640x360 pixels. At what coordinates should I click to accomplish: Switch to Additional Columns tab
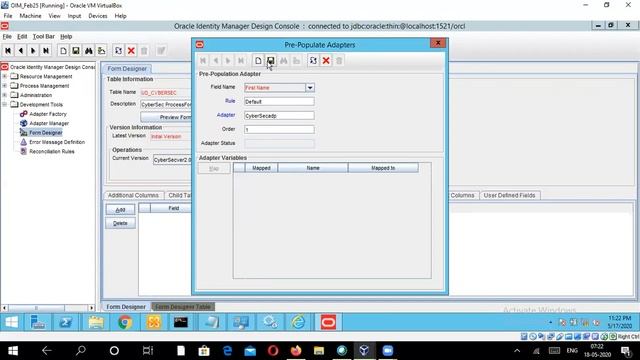[133, 196]
